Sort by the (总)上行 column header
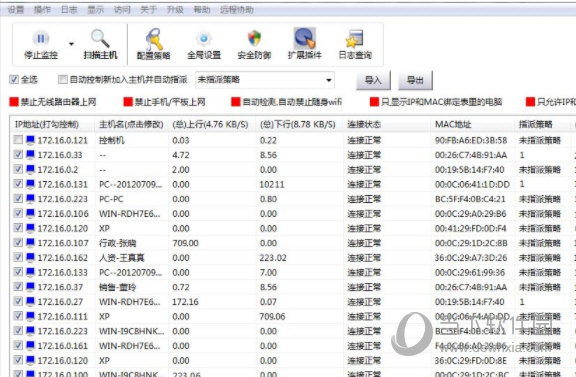 click(x=212, y=124)
